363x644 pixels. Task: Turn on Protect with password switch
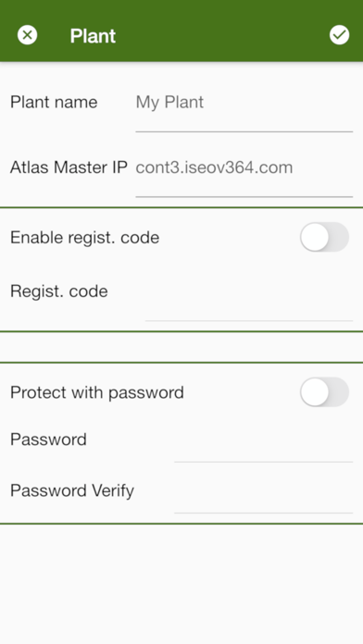click(x=324, y=391)
